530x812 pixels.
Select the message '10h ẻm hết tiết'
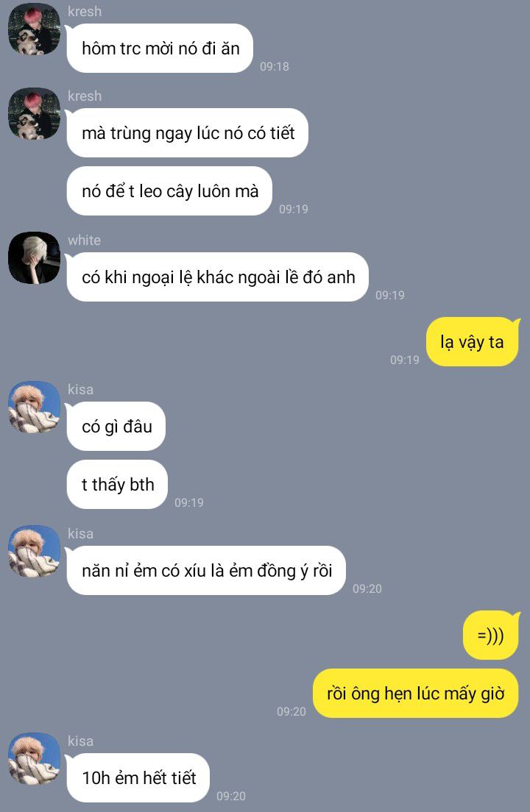pos(138,778)
